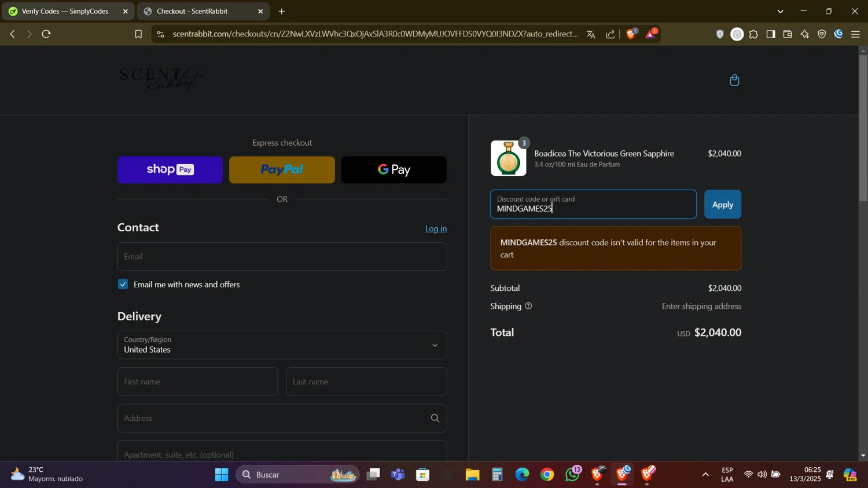The height and width of the screenshot is (488, 868).
Task: Open the volume control in system tray
Action: (762, 475)
